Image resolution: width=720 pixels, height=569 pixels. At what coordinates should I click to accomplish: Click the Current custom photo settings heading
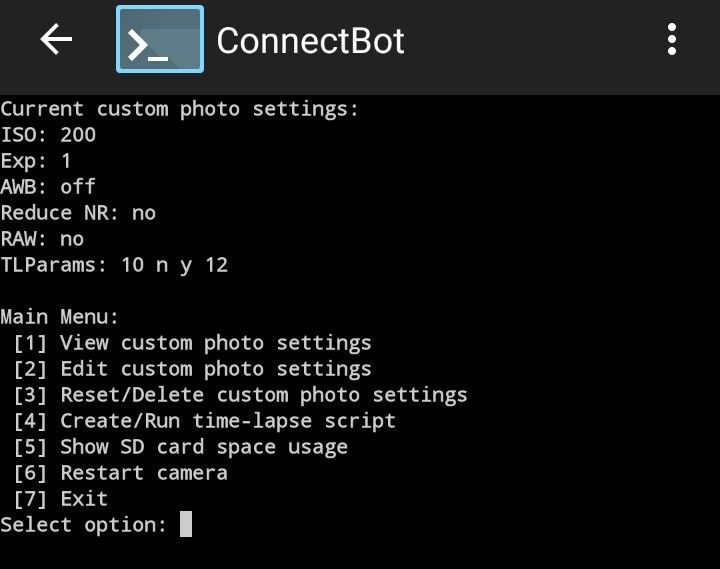coord(180,109)
